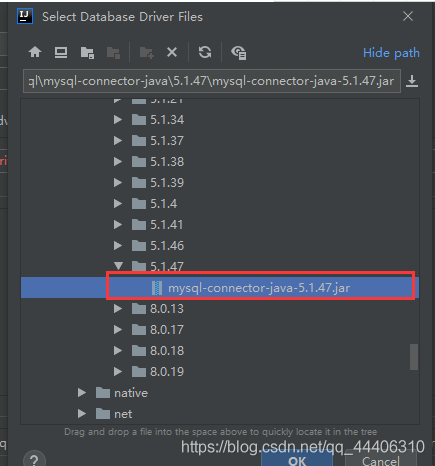The width and height of the screenshot is (435, 466).
Task: Go to the Home directory icon
Action: click(35, 52)
